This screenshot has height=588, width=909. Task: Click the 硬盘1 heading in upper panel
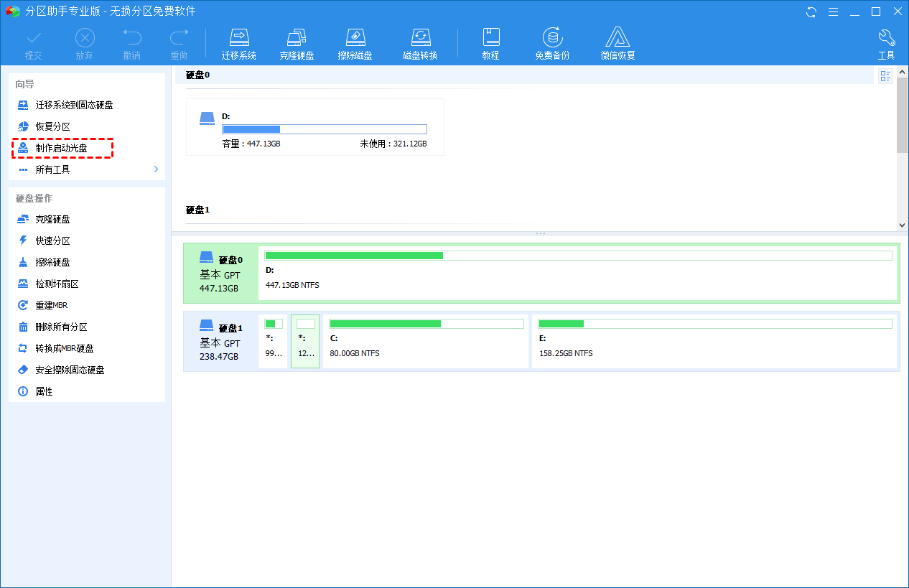(197, 210)
